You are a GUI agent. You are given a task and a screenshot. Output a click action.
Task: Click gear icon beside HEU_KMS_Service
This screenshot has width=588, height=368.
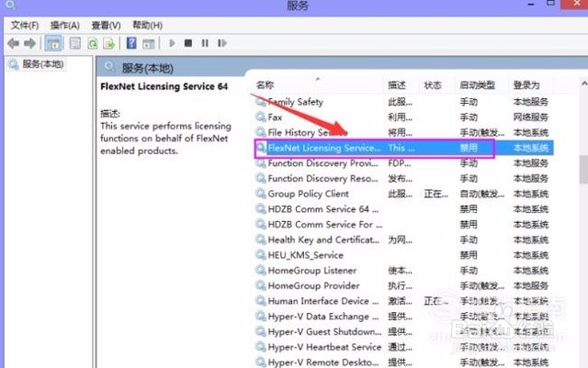pyautogui.click(x=261, y=255)
